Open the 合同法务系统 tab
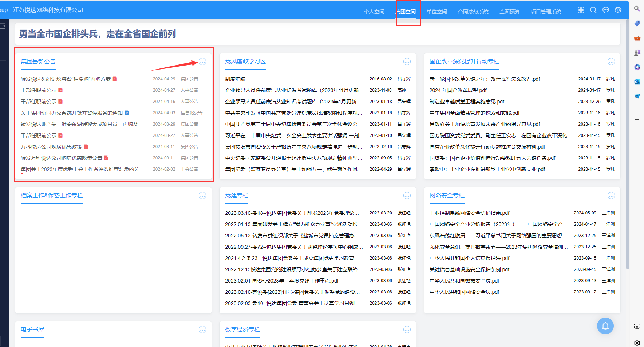 pyautogui.click(x=473, y=12)
